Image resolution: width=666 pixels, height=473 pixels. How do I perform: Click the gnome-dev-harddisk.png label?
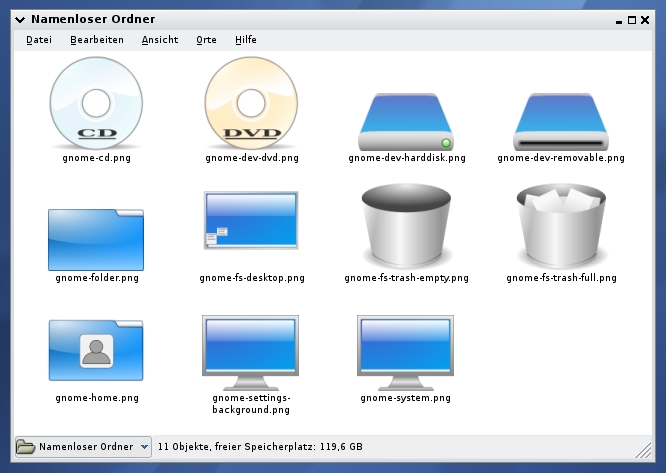tap(407, 158)
